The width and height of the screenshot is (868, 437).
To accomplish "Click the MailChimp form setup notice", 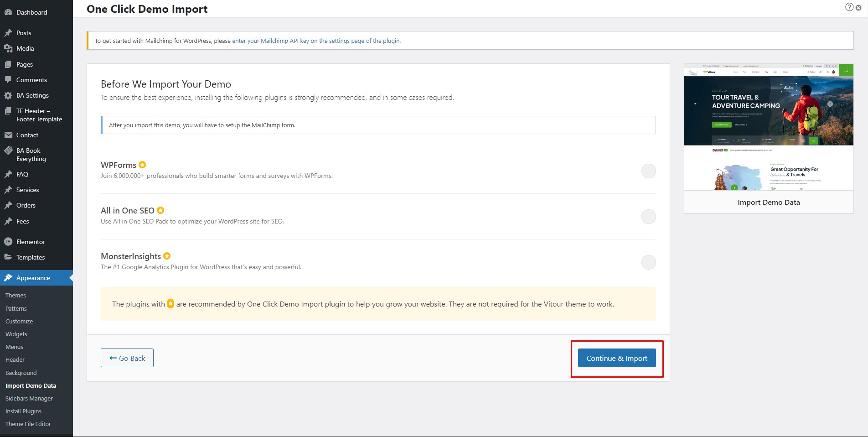I will [378, 125].
